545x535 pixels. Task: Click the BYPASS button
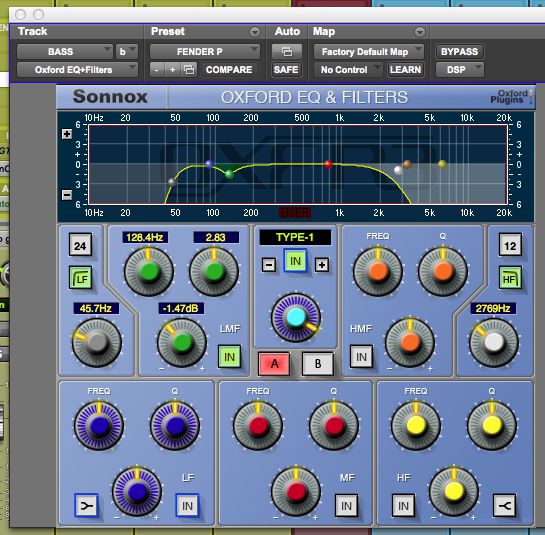[459, 52]
